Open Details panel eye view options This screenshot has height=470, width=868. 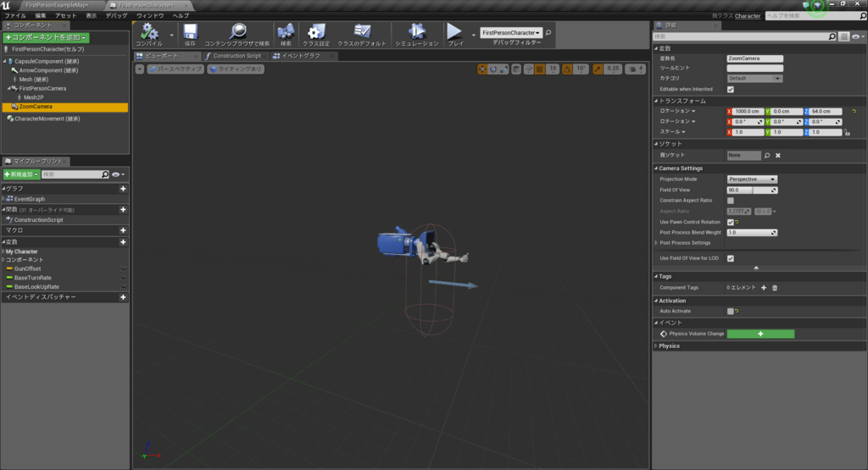(858, 36)
